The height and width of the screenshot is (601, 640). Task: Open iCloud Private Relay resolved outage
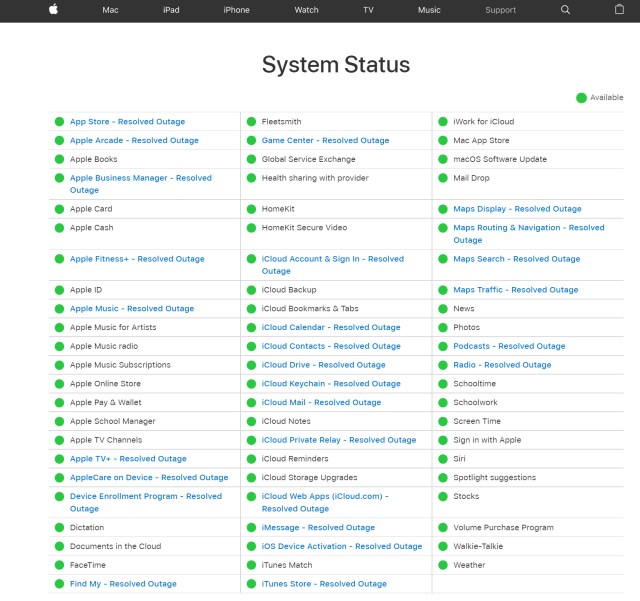coord(339,440)
